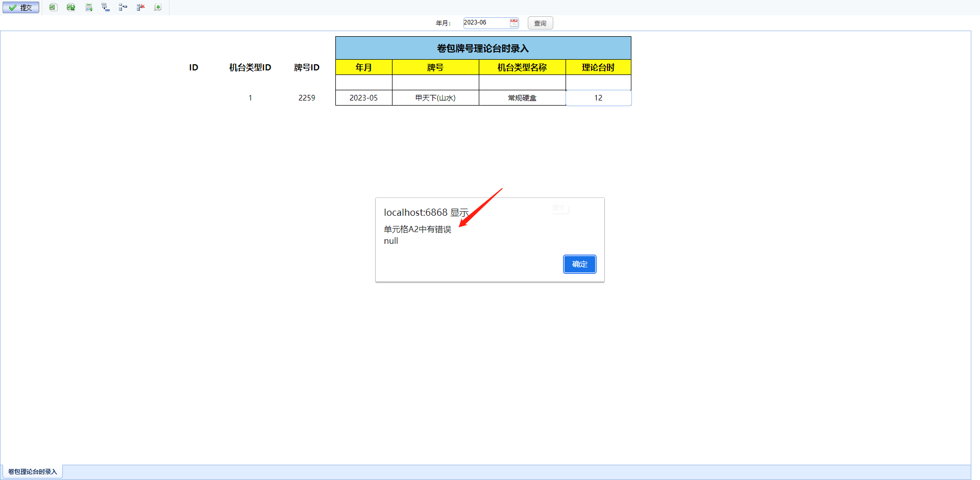Click the Excel icon with green arrow

coord(71,7)
